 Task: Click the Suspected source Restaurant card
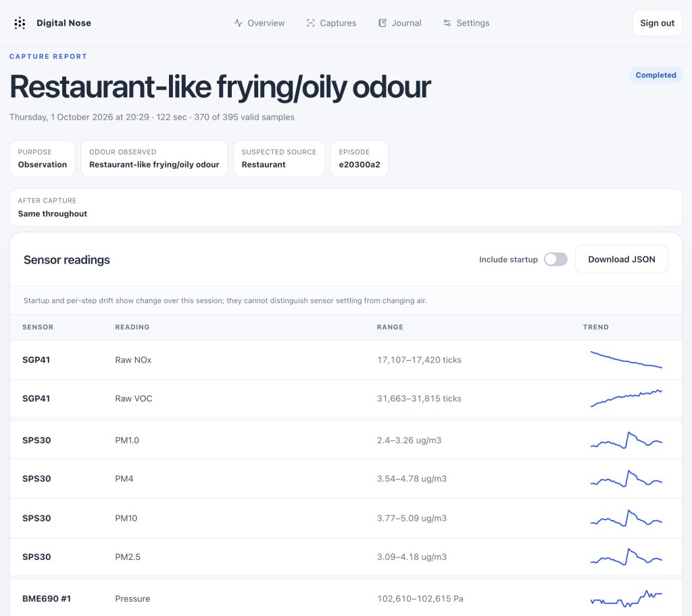coord(279,159)
